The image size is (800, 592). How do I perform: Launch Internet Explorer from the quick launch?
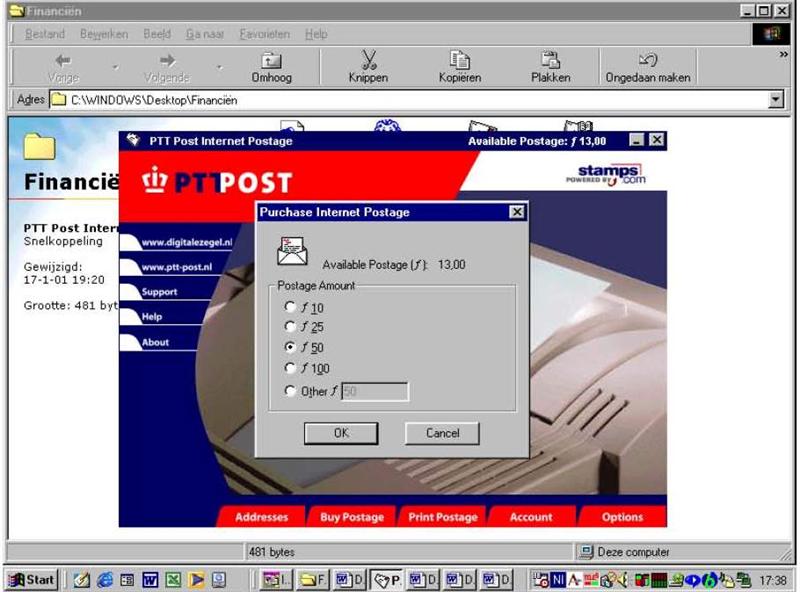pyautogui.click(x=105, y=580)
